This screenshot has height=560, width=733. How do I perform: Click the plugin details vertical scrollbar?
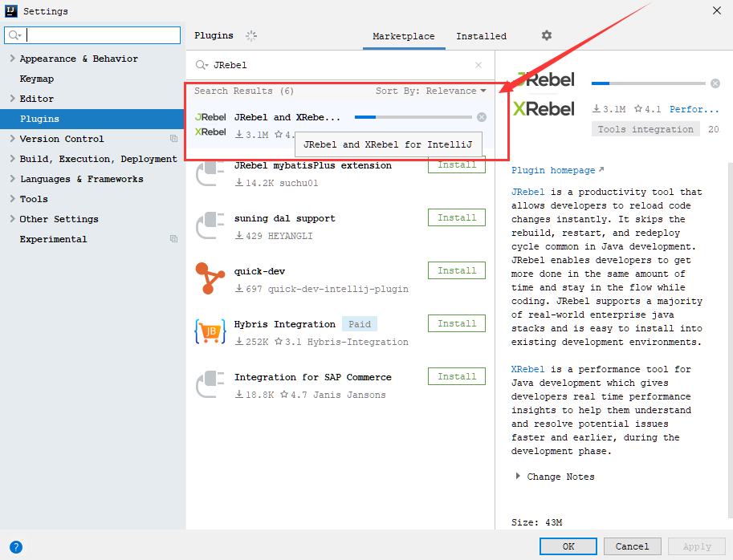coord(731,341)
